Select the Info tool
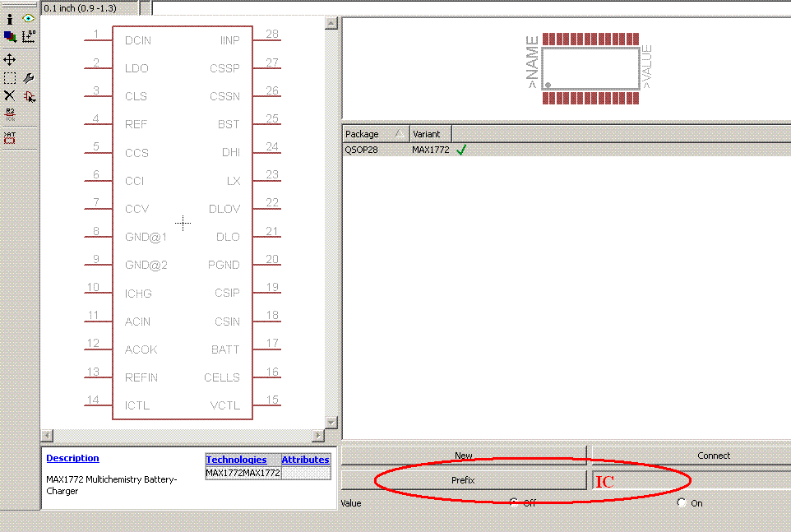The image size is (791, 532). [10, 19]
